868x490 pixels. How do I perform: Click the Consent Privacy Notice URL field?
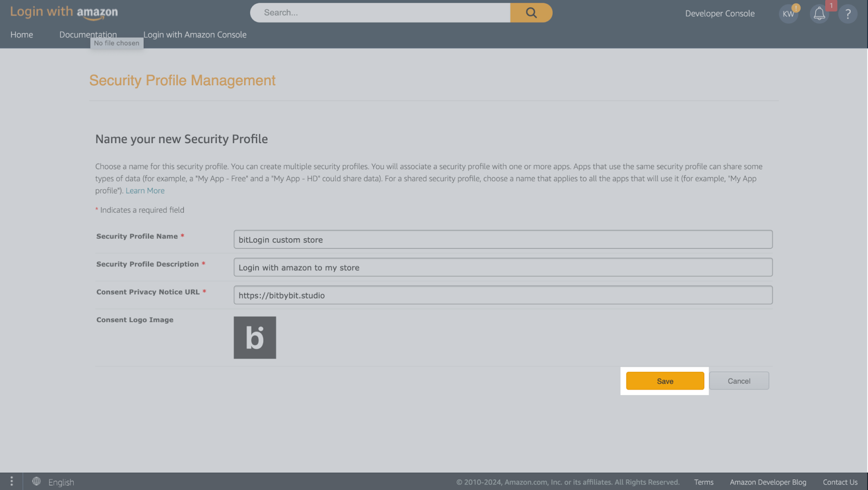tap(503, 295)
